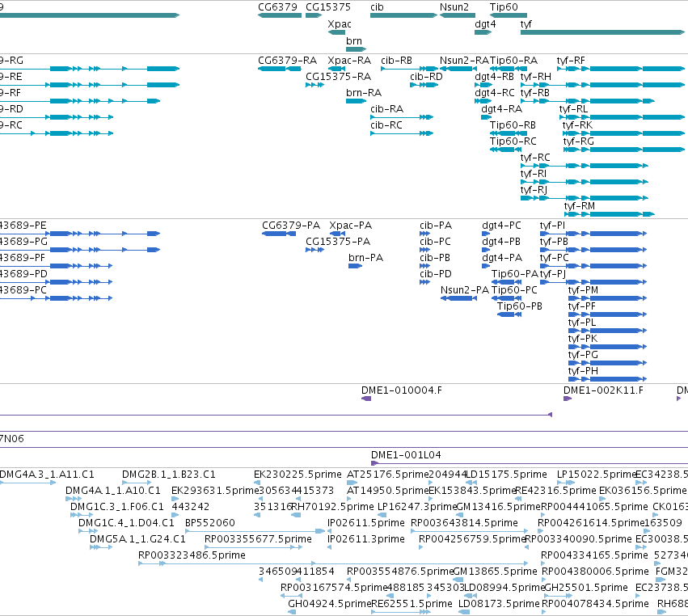Click the tyf-PH protein label
688x616 pixels.
583,371
